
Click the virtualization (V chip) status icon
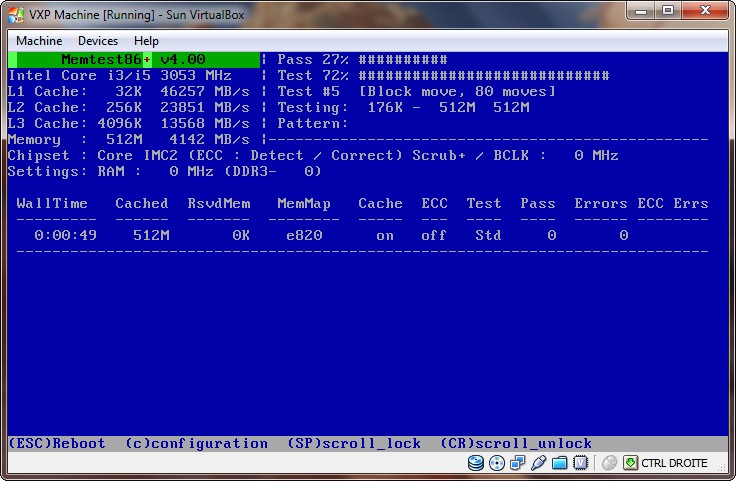581,463
